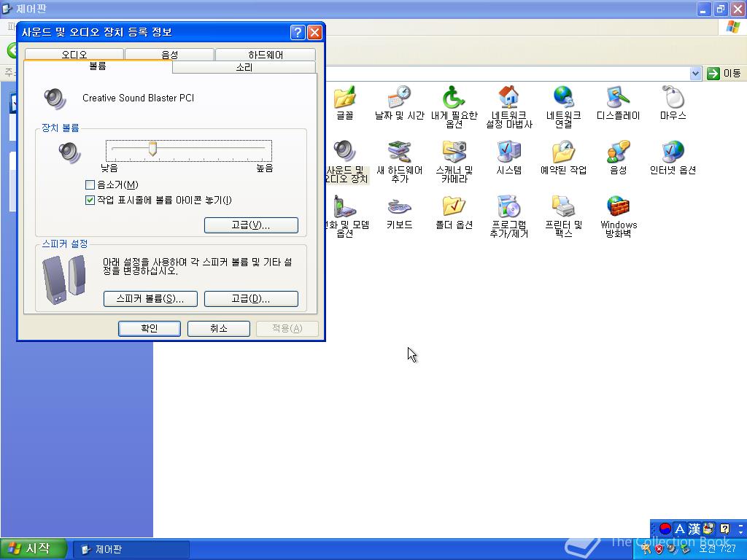The image size is (747, 560).
Task: Close the sound properties dialog
Action: point(314,32)
